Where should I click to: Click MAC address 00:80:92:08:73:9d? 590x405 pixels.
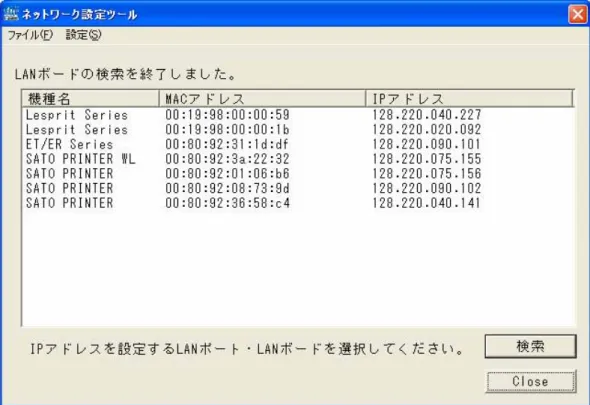pos(227,189)
